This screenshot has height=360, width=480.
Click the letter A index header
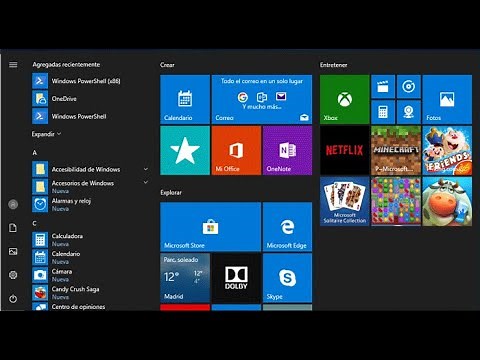tap(34, 153)
